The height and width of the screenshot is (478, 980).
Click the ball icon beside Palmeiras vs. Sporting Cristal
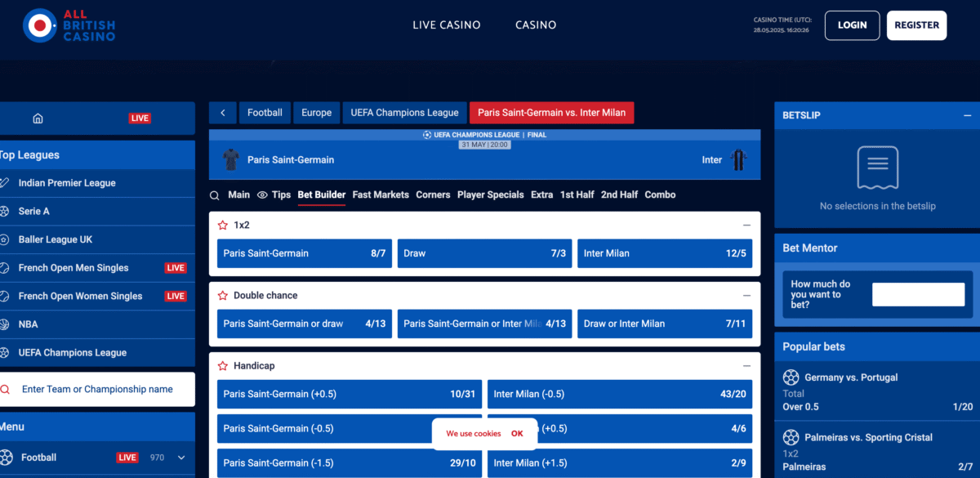click(791, 437)
